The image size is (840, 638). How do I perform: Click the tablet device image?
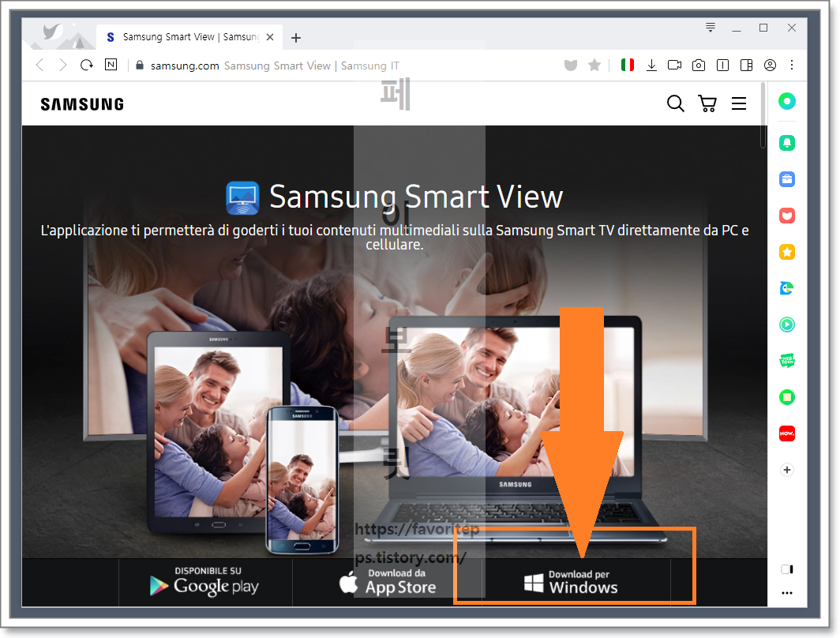pos(219,433)
